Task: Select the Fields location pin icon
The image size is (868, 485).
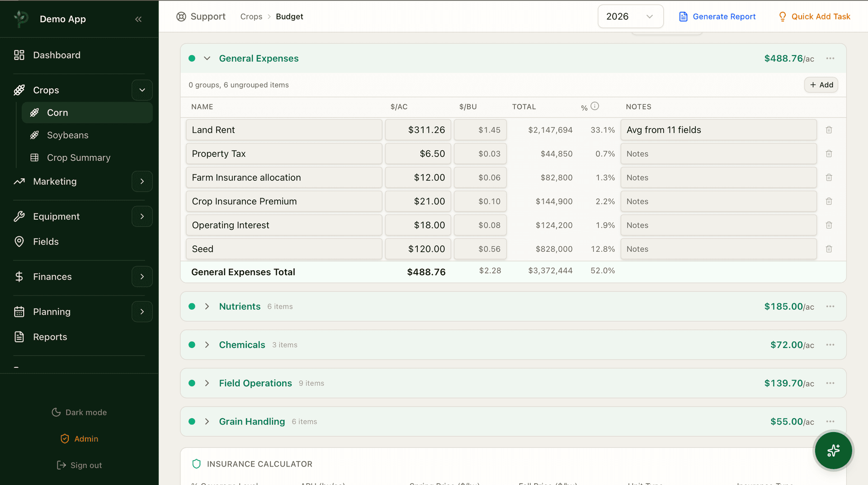Action: tap(19, 241)
